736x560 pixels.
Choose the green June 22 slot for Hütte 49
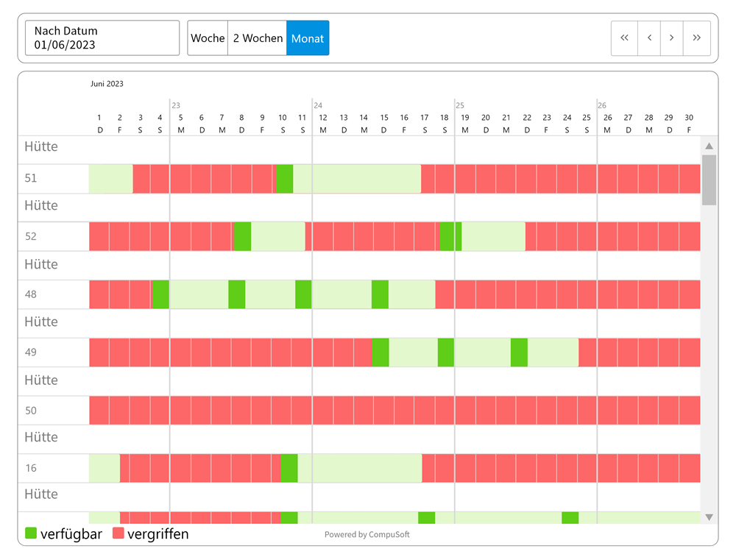pyautogui.click(x=519, y=352)
